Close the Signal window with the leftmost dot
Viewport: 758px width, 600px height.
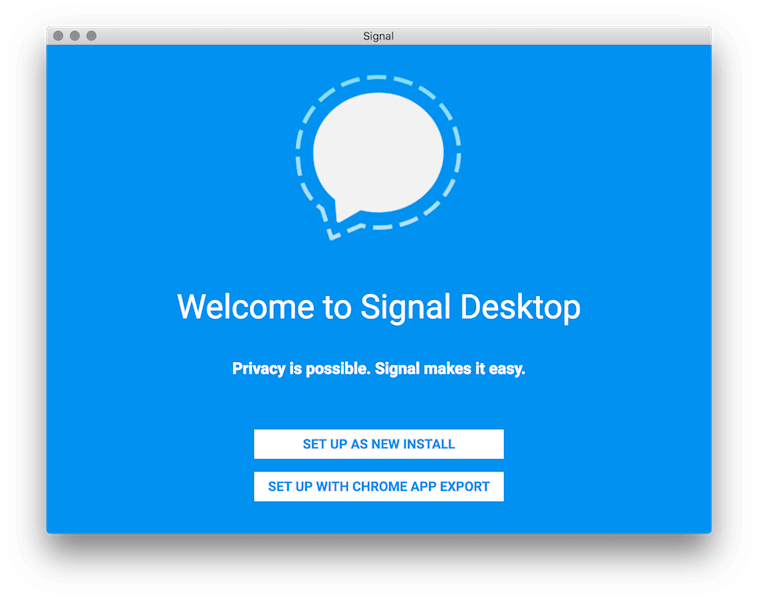pyautogui.click(x=58, y=36)
